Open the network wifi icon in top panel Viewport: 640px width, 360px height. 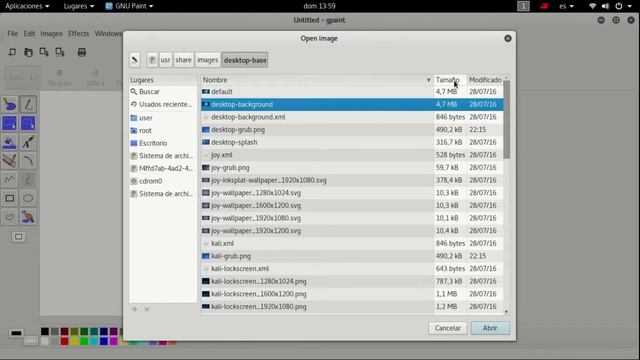[x=592, y=6]
